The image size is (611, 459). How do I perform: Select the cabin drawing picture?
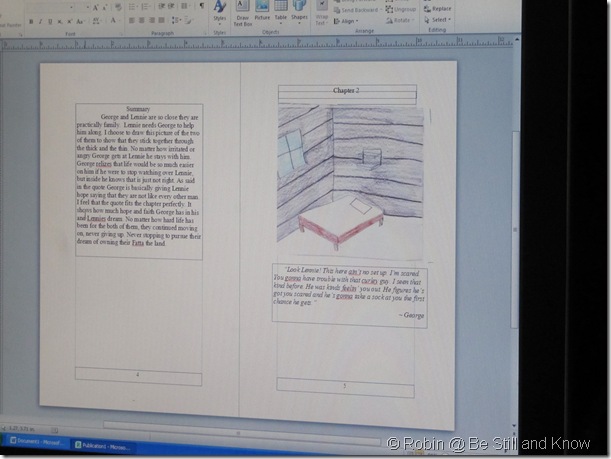coord(350,182)
